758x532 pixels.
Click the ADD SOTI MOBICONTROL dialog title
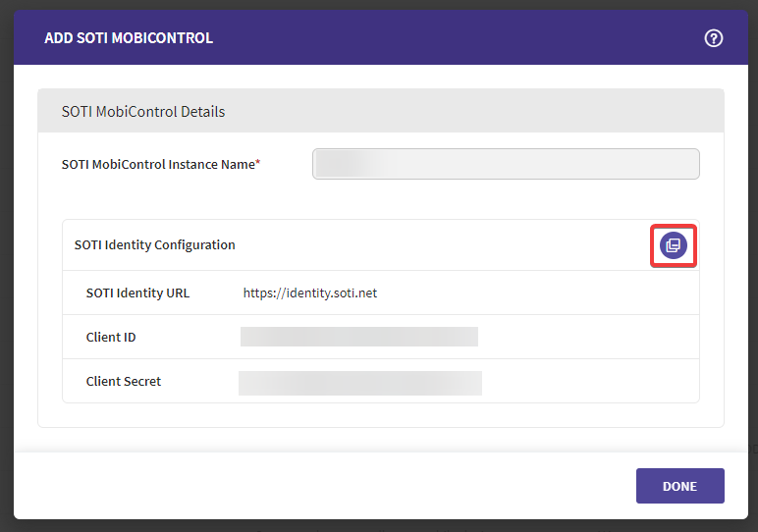[x=129, y=38]
